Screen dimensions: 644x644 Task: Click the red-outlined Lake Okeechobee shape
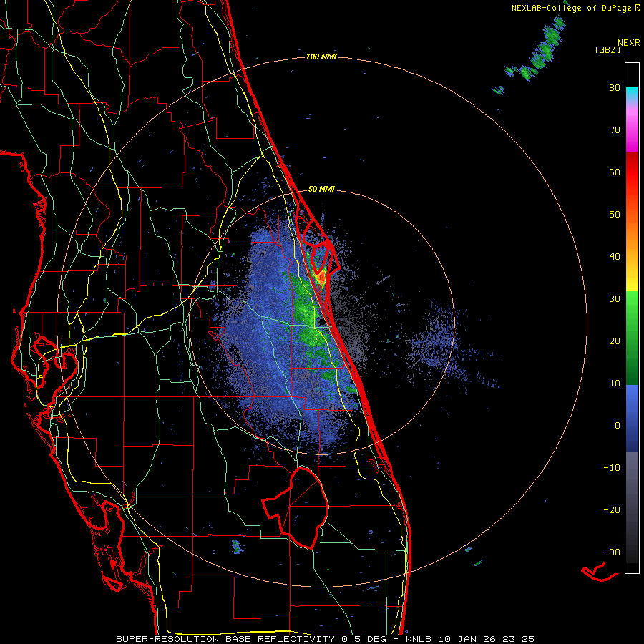tap(296, 508)
